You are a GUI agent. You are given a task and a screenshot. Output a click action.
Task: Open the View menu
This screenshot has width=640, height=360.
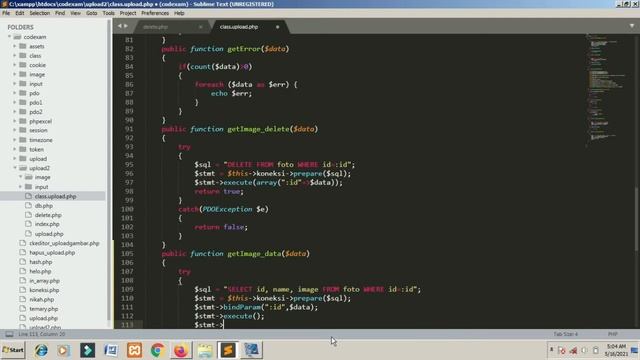pyautogui.click(x=76, y=13)
